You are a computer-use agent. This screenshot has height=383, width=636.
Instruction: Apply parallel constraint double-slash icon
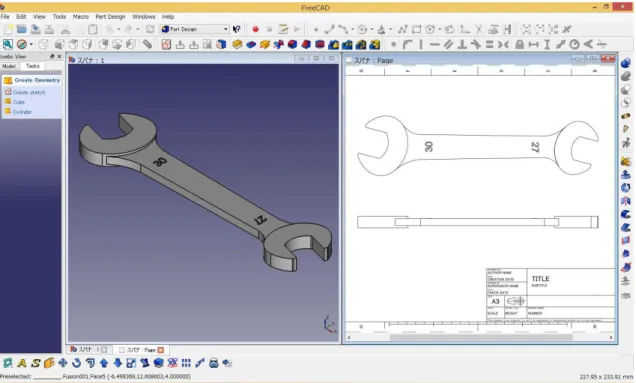(x=448, y=44)
